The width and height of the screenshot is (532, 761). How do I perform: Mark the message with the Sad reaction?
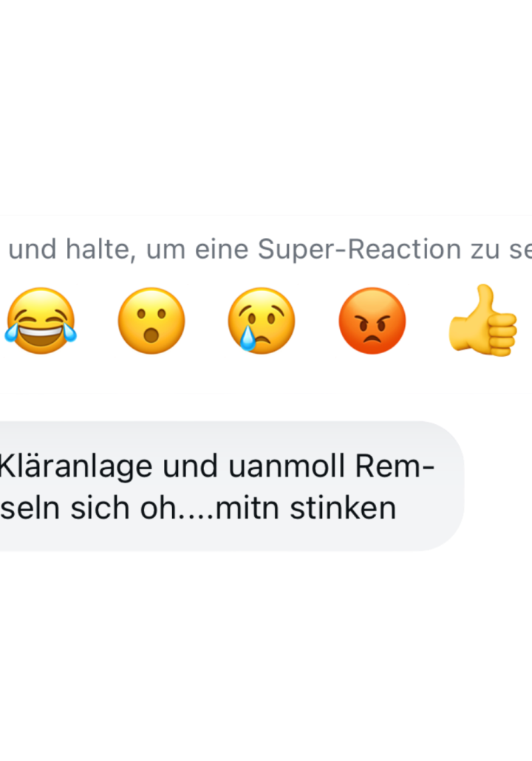click(x=262, y=321)
